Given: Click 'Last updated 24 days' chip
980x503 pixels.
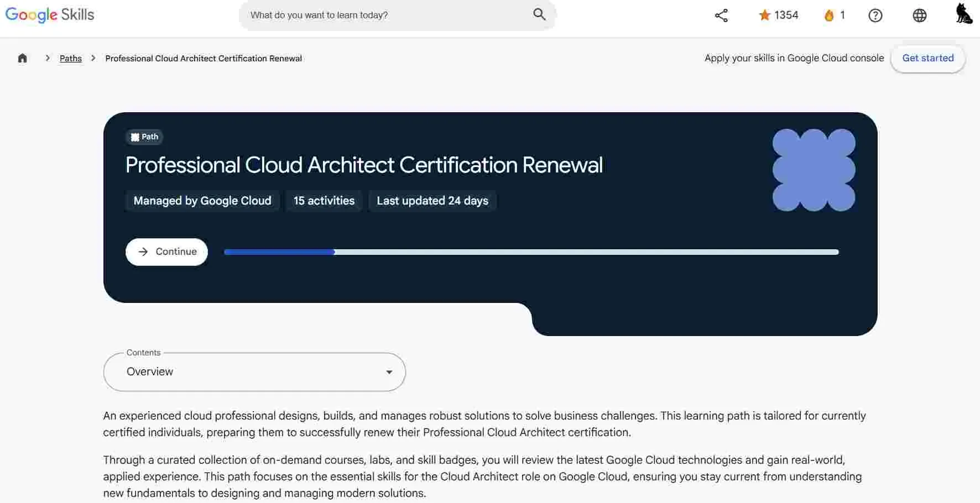Looking at the screenshot, I should point(432,201).
